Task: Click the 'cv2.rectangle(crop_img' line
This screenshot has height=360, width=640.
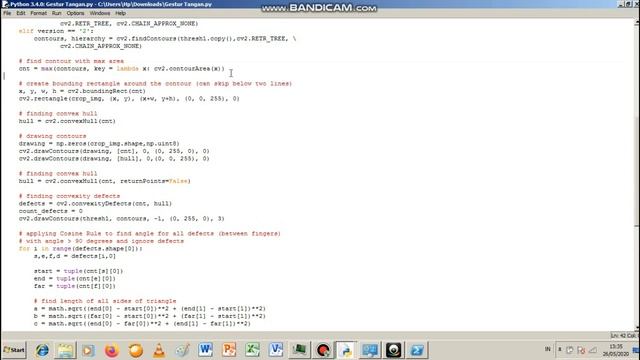Action: click(x=129, y=99)
